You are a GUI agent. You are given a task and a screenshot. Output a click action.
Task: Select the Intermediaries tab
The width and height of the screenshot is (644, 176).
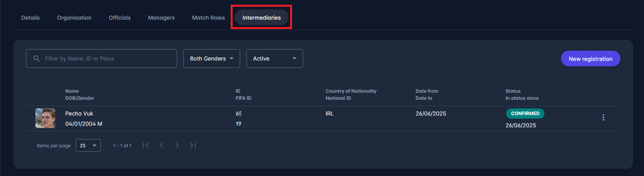tap(261, 18)
